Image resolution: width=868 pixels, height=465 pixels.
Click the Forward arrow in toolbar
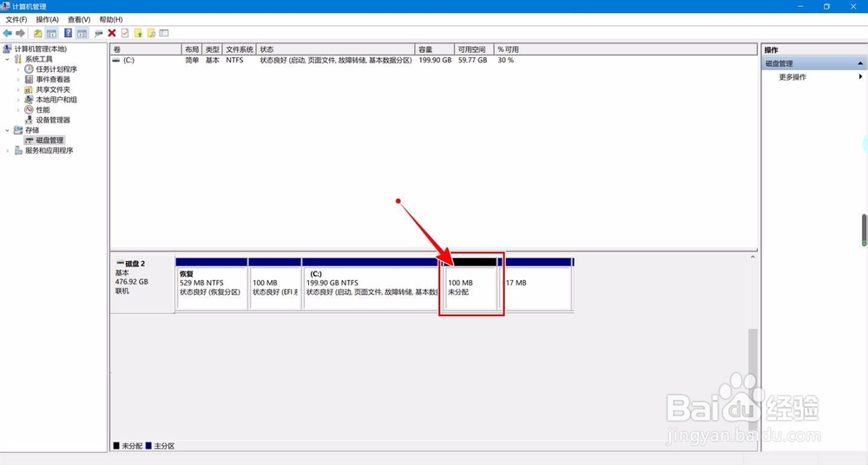tap(21, 33)
